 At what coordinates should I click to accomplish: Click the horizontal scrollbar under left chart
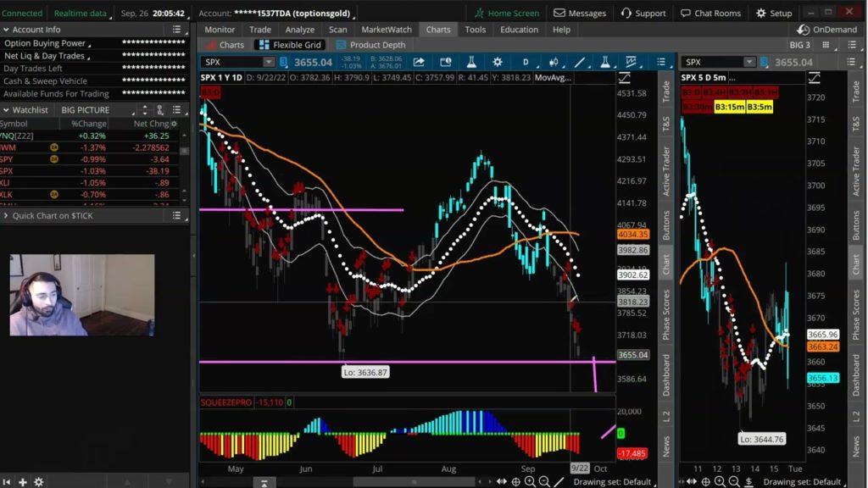pyautogui.click(x=414, y=481)
